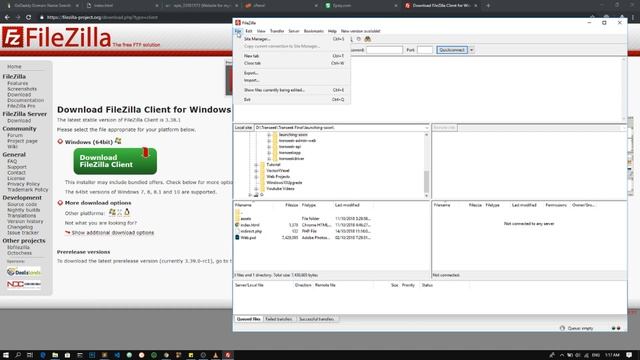
Task: Sort local files by Filesize column
Action: [x=291, y=205]
